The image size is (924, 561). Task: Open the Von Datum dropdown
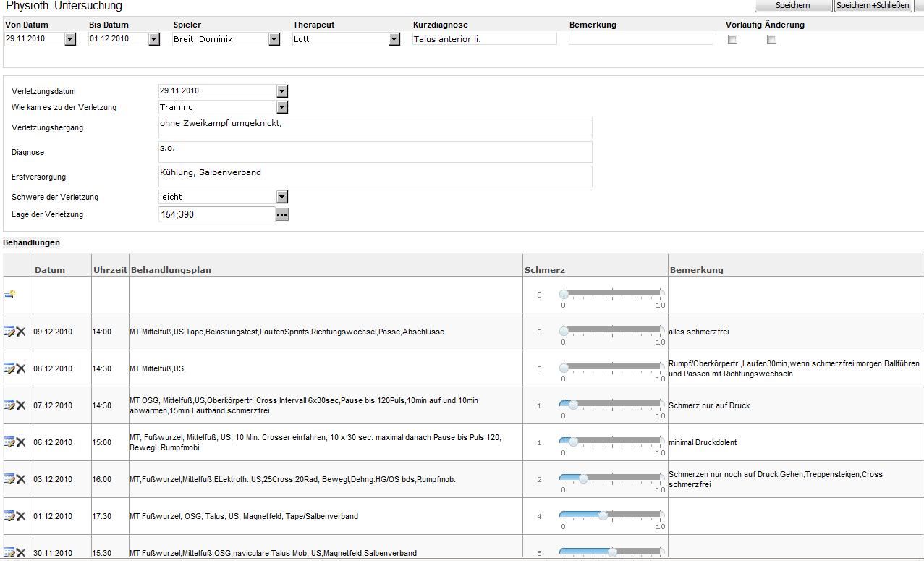click(x=70, y=39)
